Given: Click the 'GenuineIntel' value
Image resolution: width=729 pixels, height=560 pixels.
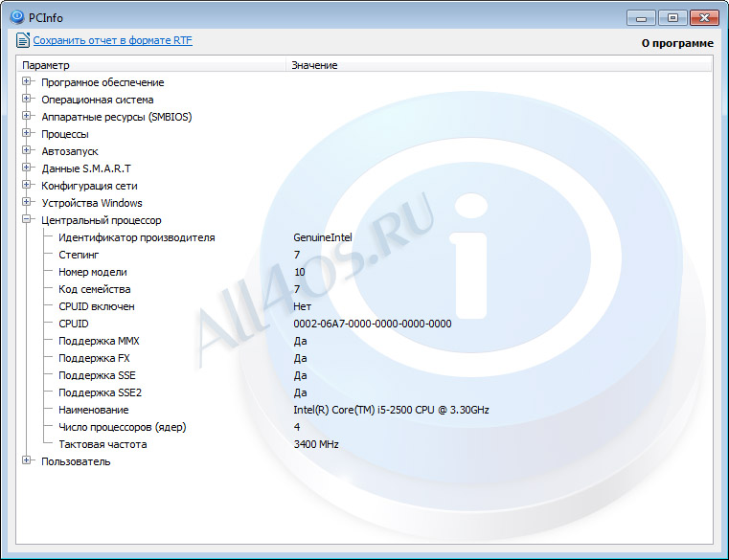Looking at the screenshot, I should [x=323, y=237].
